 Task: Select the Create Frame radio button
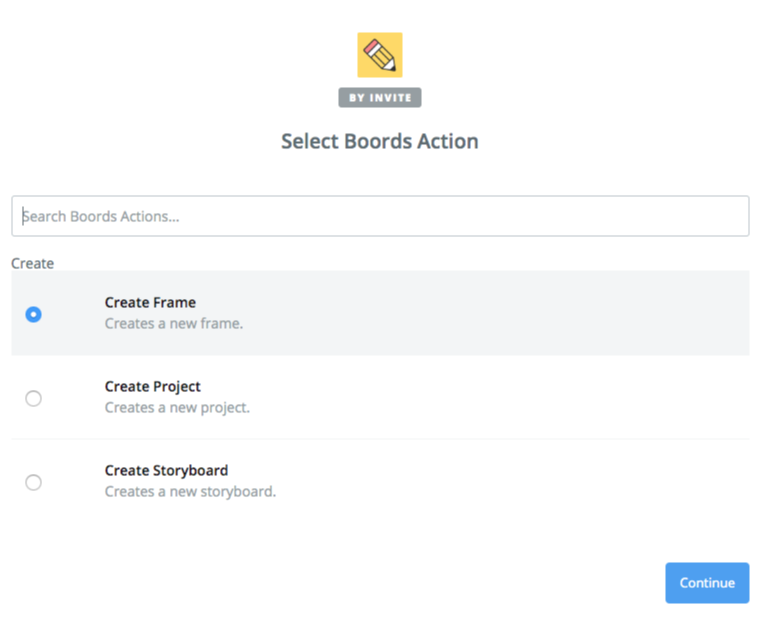pyautogui.click(x=34, y=314)
